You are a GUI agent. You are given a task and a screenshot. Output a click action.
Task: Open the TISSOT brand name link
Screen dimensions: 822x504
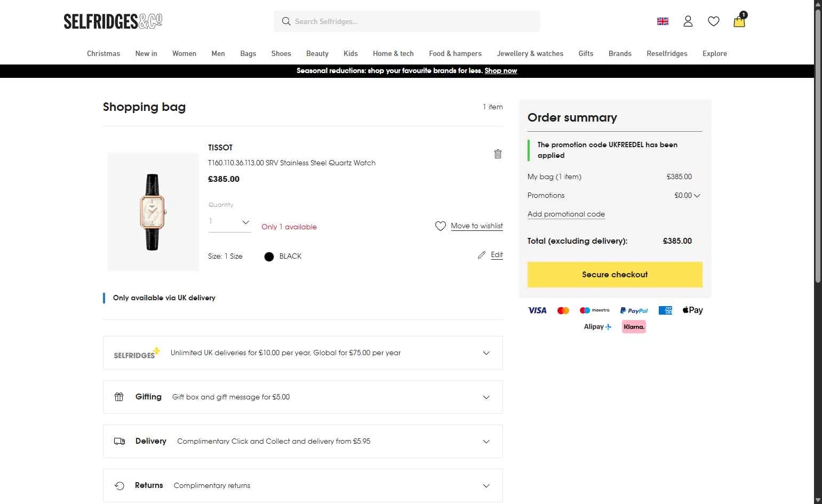coord(220,148)
